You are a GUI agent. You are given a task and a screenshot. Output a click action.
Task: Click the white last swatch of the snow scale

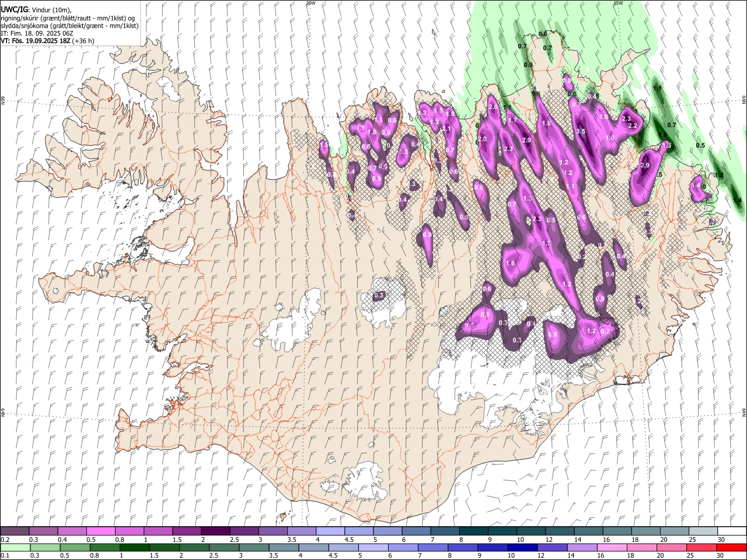coord(731,531)
